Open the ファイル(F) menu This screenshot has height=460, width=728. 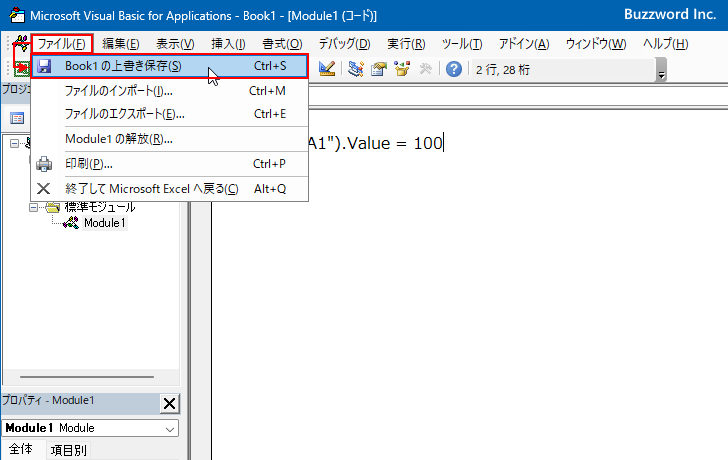coord(62,44)
